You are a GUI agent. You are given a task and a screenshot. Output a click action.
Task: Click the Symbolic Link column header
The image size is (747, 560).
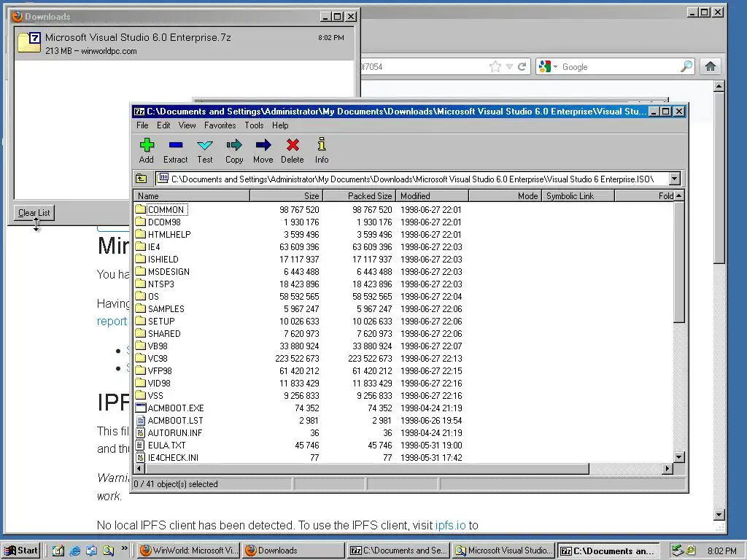pos(578,195)
